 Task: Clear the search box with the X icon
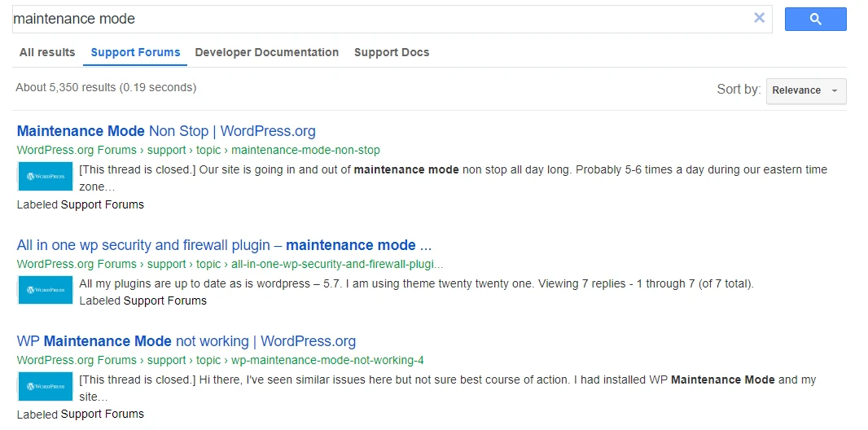tap(759, 18)
